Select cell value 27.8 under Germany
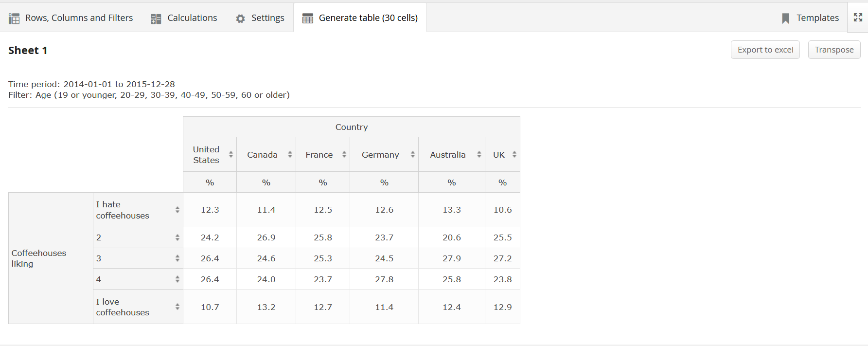The height and width of the screenshot is (346, 868). tap(384, 279)
